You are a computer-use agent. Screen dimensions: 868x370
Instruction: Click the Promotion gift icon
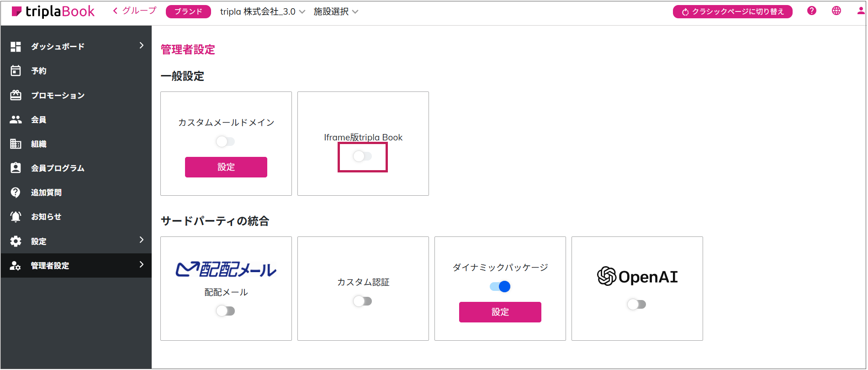point(16,95)
